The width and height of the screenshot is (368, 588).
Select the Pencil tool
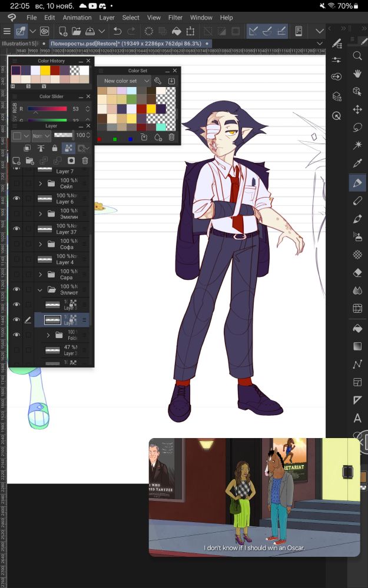click(357, 201)
